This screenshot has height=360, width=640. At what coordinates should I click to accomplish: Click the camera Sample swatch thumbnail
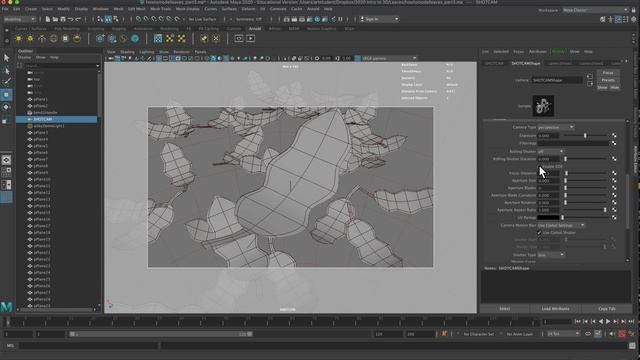(x=543, y=106)
